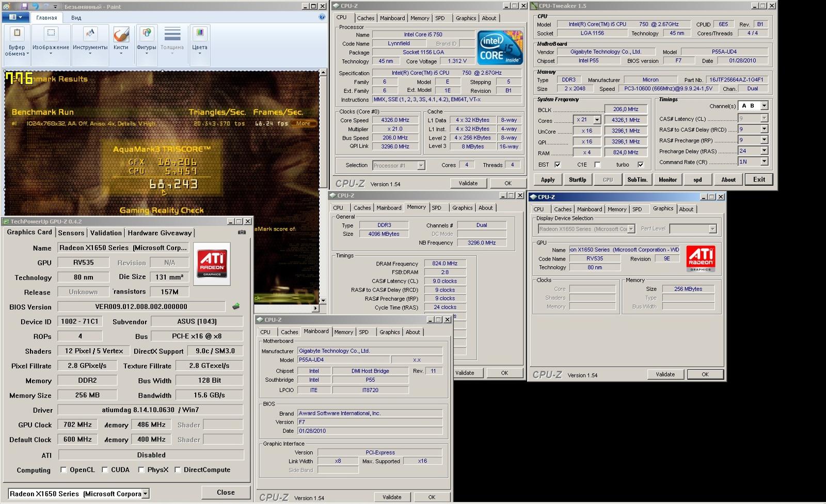826x504 pixels.
Task: Open the About tab in CPU-Z Mainboard window
Action: pos(412,332)
